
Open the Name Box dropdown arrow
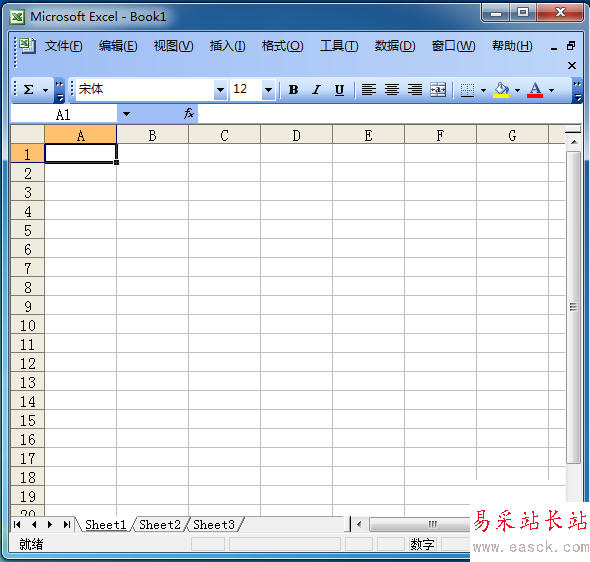click(126, 114)
